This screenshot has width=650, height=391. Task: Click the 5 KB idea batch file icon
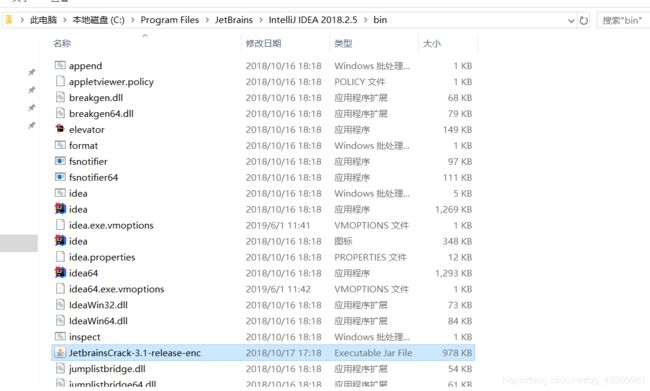tap(61, 192)
